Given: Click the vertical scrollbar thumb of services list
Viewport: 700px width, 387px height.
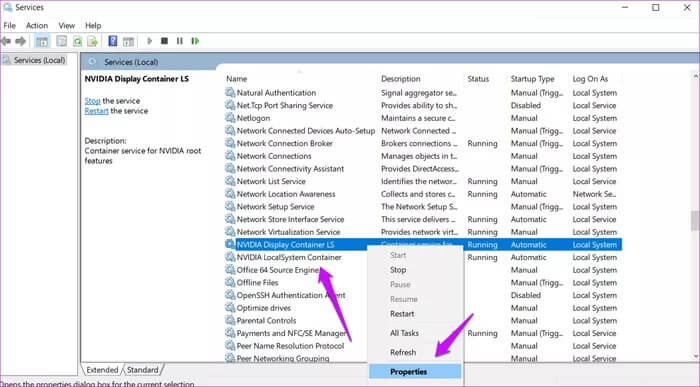Looking at the screenshot, I should point(695,221).
